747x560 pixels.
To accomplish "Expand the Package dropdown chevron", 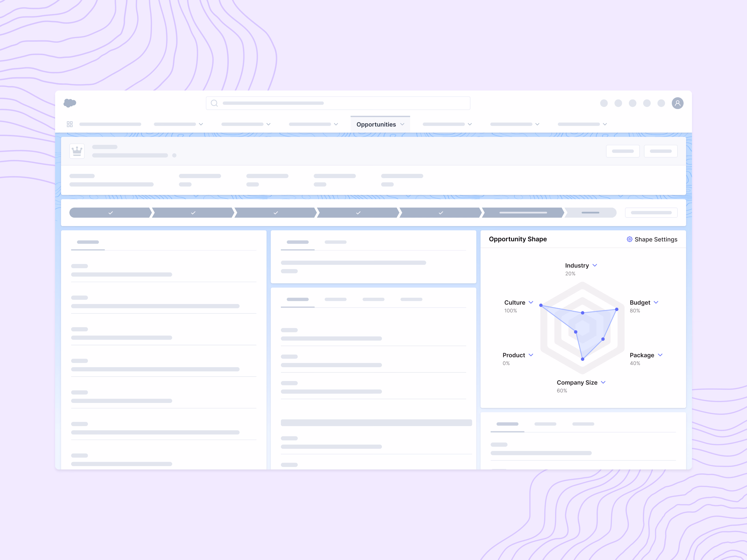I will (660, 355).
